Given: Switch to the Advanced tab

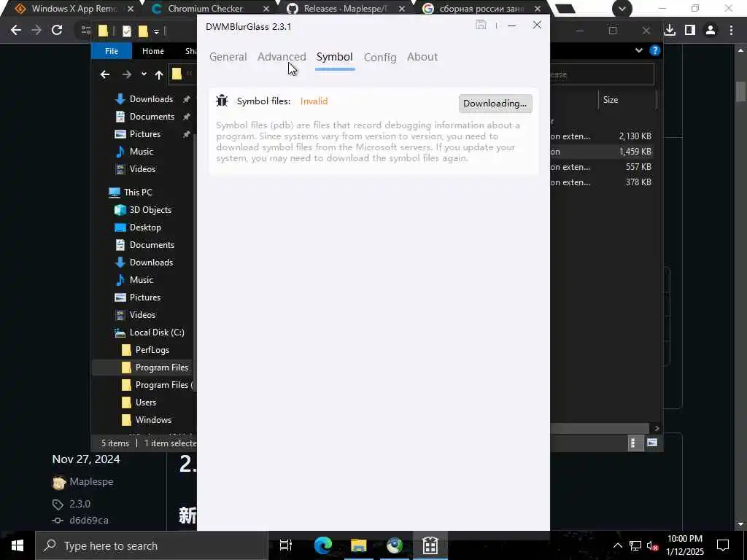Looking at the screenshot, I should coord(282,57).
